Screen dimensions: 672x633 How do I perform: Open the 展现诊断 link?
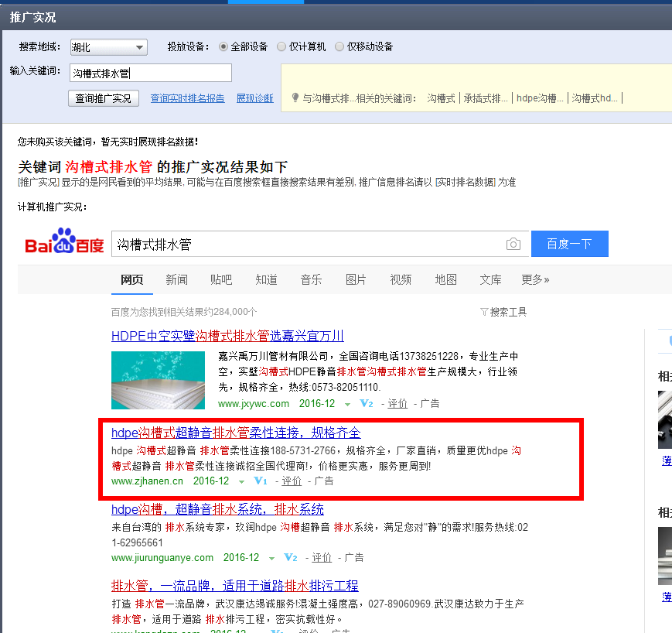click(255, 98)
